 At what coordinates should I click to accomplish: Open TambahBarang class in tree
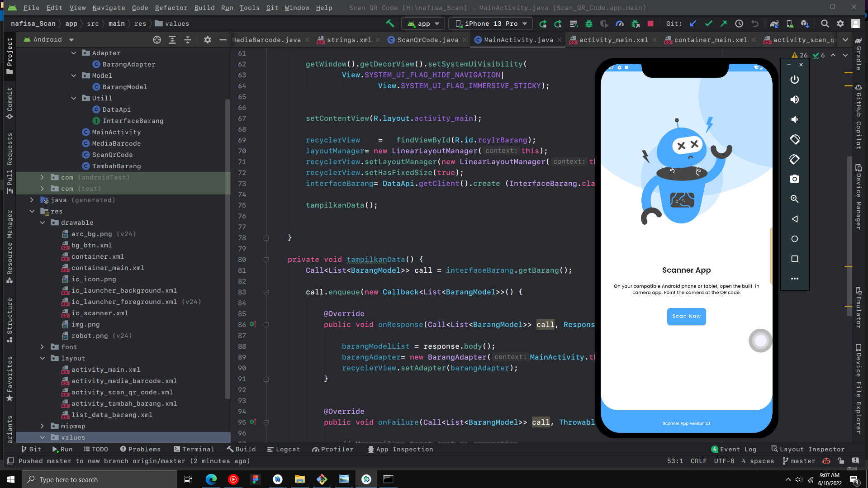tap(116, 166)
